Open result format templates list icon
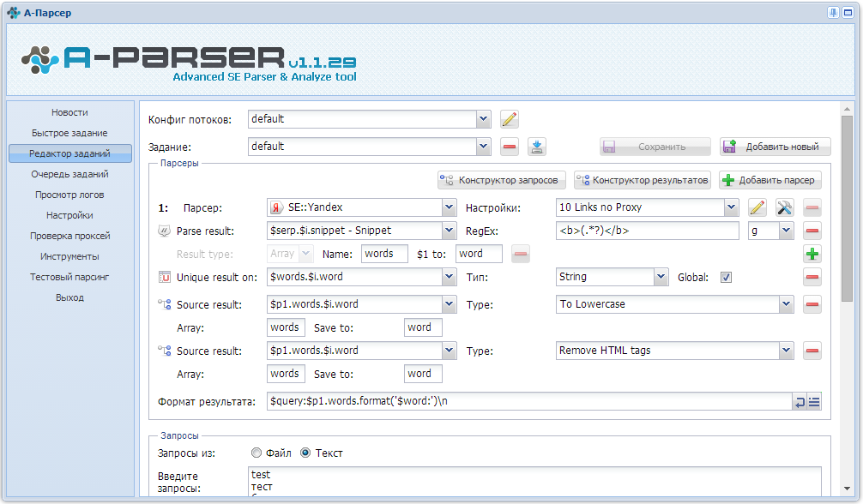This screenshot has height=504, width=863. pos(814,402)
